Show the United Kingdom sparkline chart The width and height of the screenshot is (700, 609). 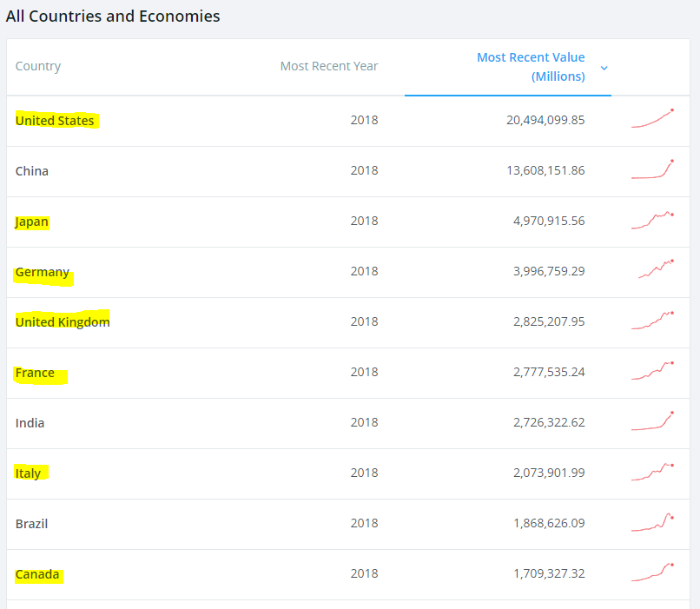[652, 321]
